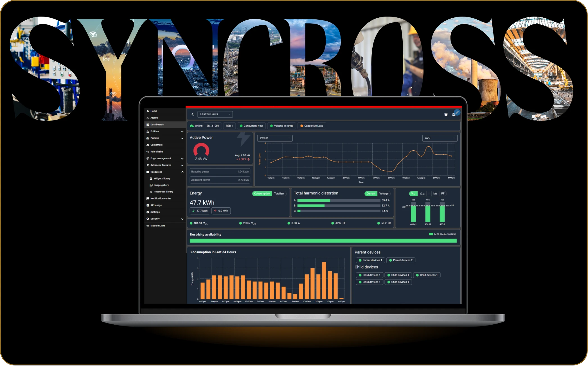Click the API usage chart icon
Viewport: 588px width, 366px height.
pyautogui.click(x=148, y=205)
